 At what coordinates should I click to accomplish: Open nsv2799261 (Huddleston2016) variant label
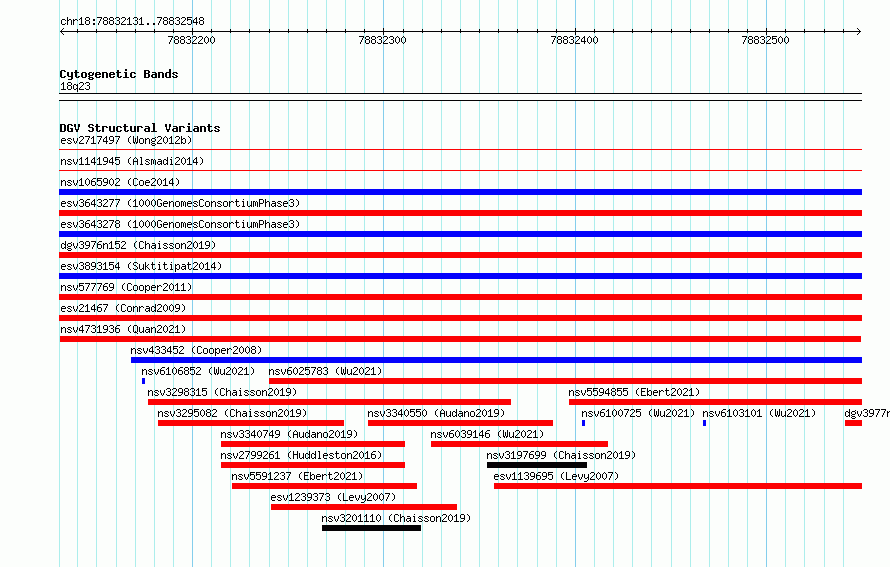pos(301,455)
